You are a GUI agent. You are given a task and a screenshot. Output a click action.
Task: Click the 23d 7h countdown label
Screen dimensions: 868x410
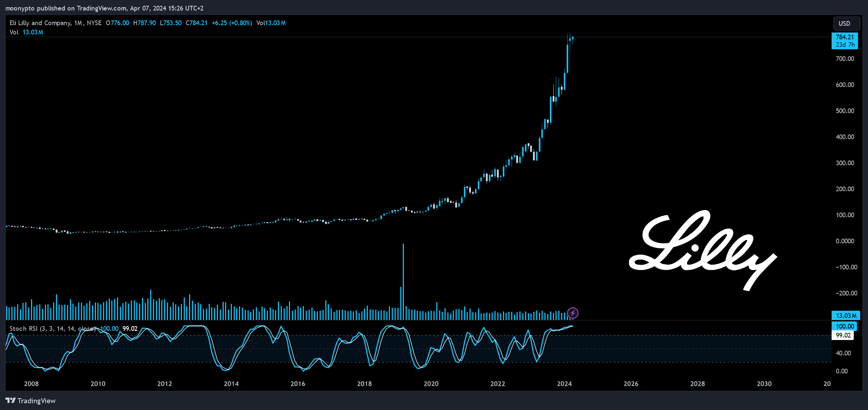(845, 45)
